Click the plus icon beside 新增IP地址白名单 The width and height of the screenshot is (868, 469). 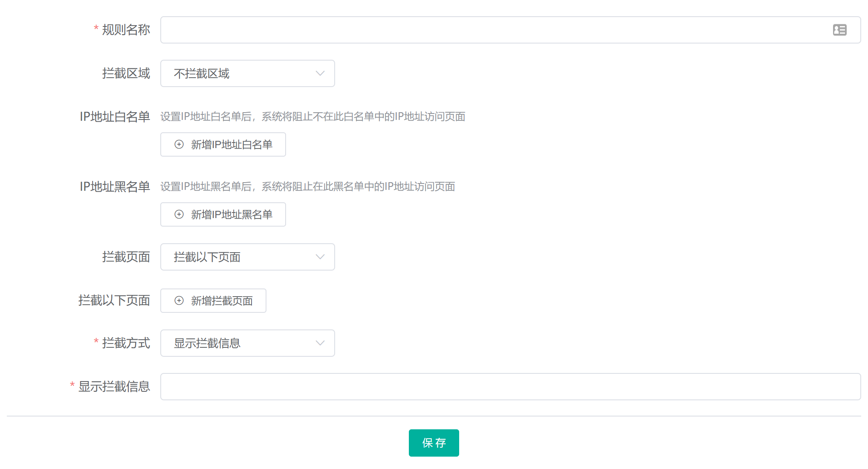click(x=179, y=145)
